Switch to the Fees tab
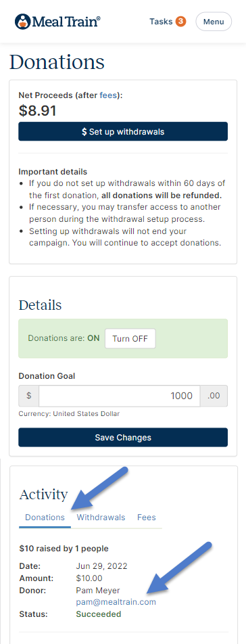 pyautogui.click(x=147, y=517)
